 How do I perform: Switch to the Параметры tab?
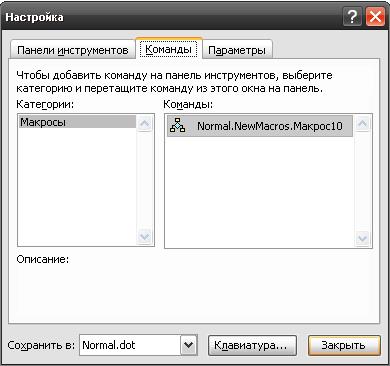(x=237, y=50)
